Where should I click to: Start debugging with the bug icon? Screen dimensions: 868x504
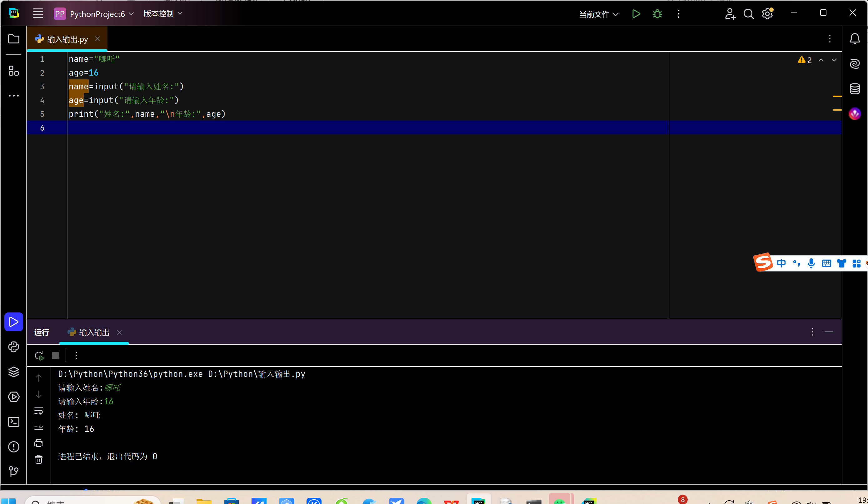pyautogui.click(x=657, y=14)
